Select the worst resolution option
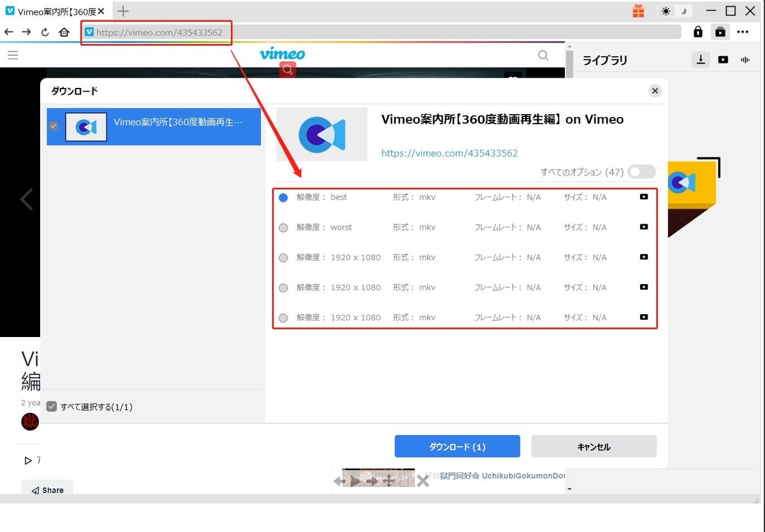The width and height of the screenshot is (765, 532). [284, 227]
